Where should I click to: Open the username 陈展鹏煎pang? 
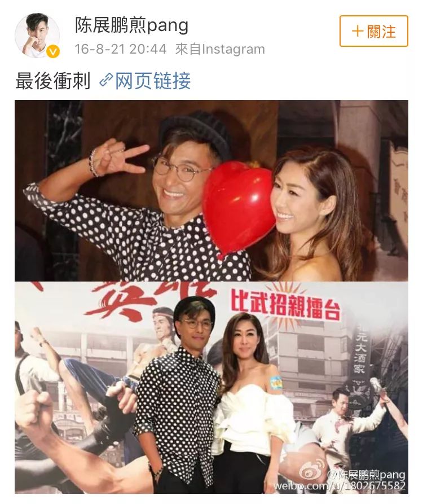point(131,25)
